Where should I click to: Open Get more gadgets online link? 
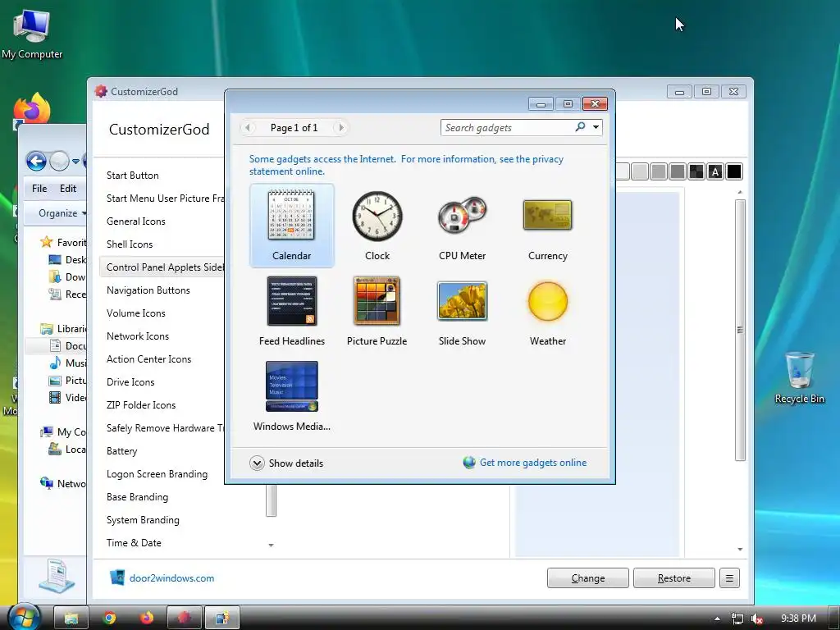[x=532, y=463]
